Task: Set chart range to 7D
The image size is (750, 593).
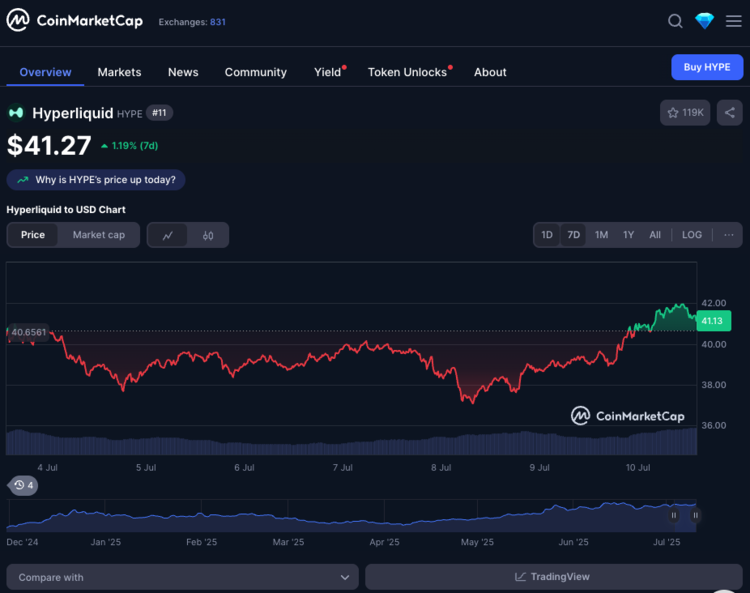Action: (574, 235)
